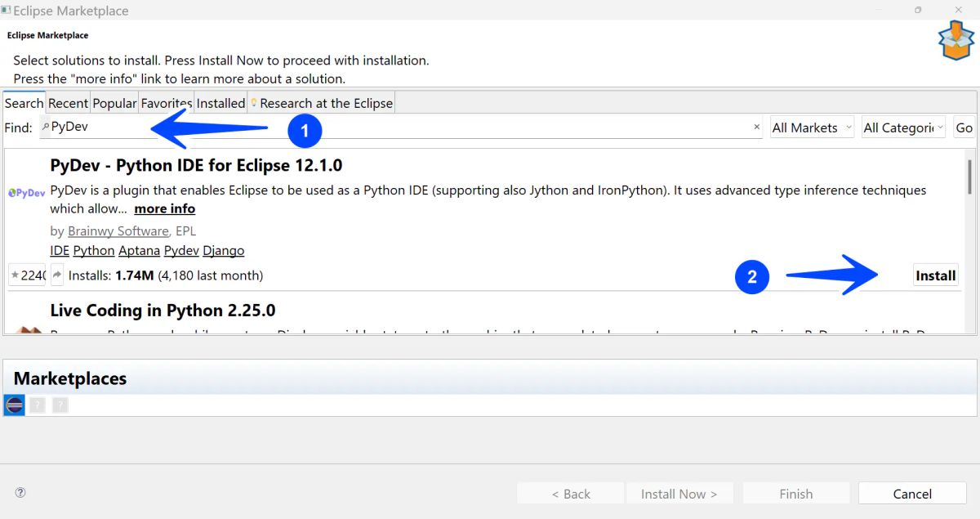Screen dimensions: 980x519
Task: Click the Cancel button
Action: (912, 494)
